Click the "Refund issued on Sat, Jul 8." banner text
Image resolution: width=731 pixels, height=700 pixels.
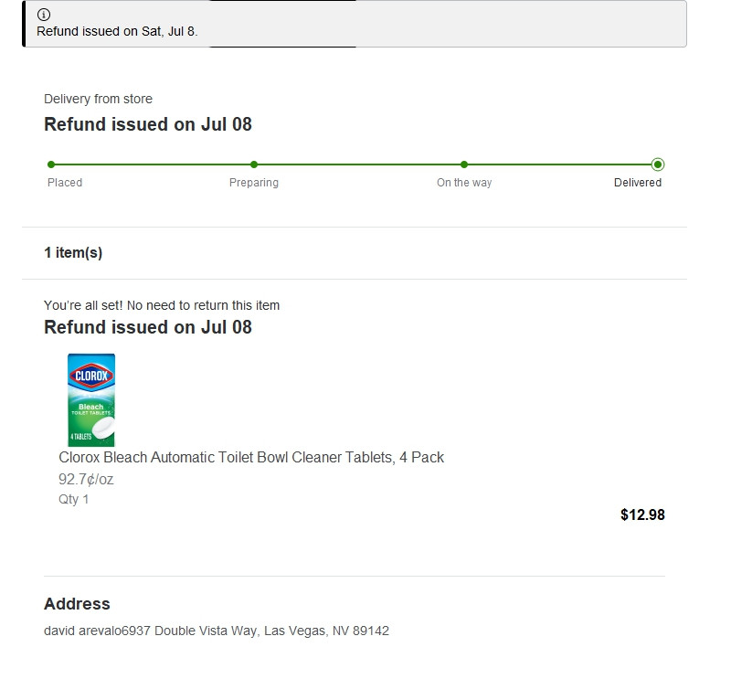coord(117,31)
